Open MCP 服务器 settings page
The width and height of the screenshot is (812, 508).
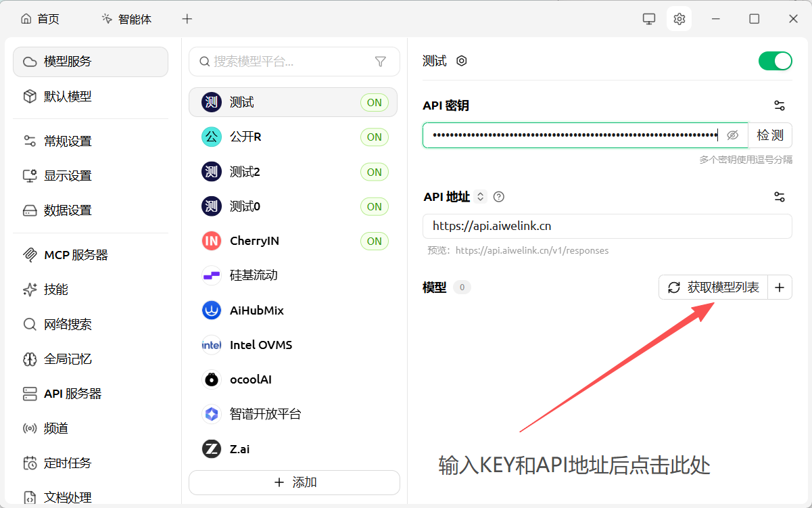91,255
